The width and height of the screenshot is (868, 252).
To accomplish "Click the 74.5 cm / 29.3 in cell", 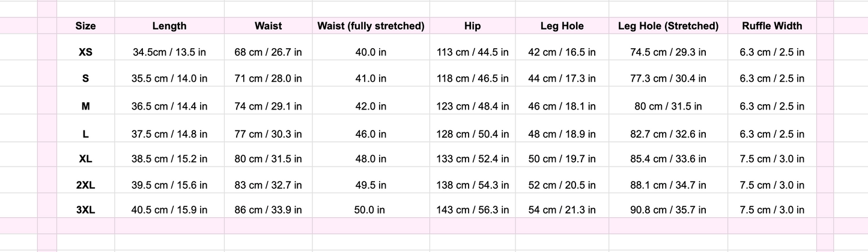I will pyautogui.click(x=668, y=52).
